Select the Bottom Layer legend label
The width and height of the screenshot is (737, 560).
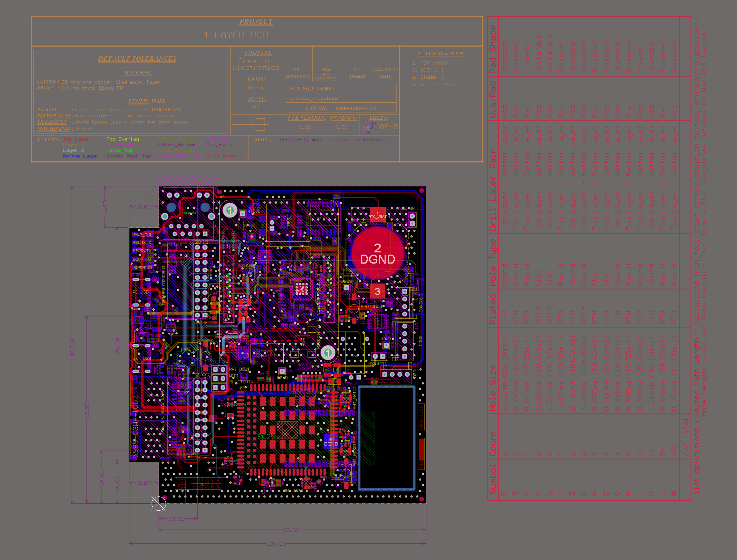pos(80,156)
